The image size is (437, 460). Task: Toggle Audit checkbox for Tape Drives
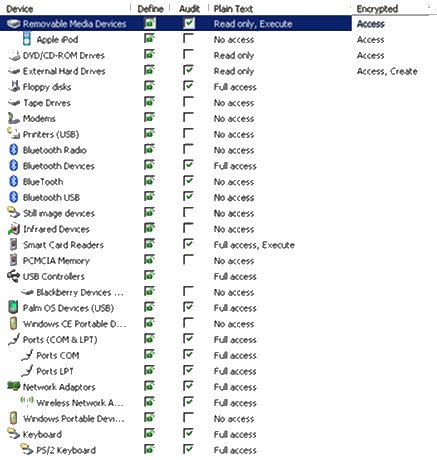point(188,102)
